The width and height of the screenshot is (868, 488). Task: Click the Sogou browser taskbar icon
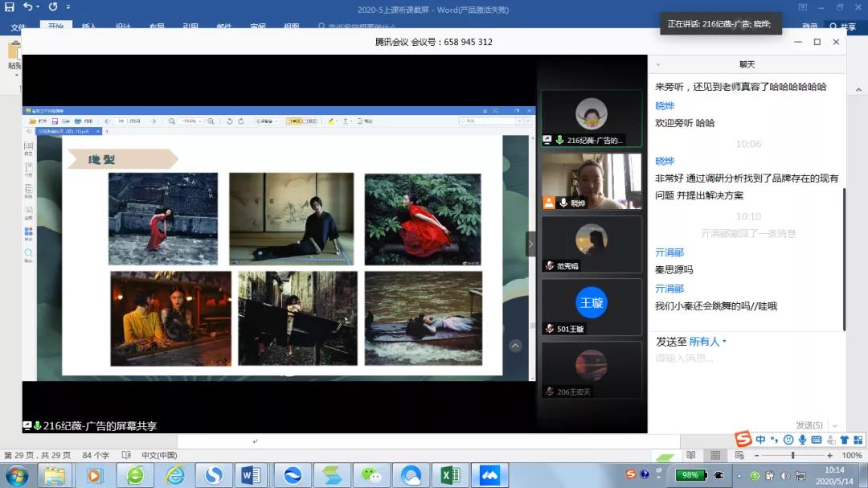pos(214,475)
